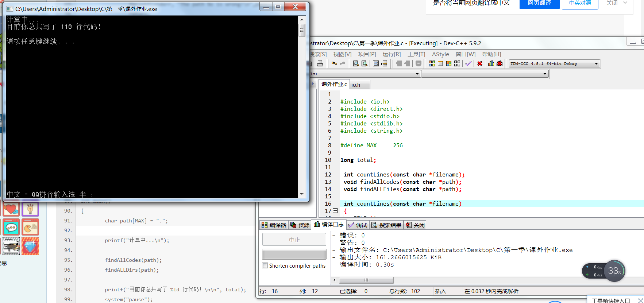Click the arrow beside 关闭 in translate bar
644x303 pixels.
[625, 3]
